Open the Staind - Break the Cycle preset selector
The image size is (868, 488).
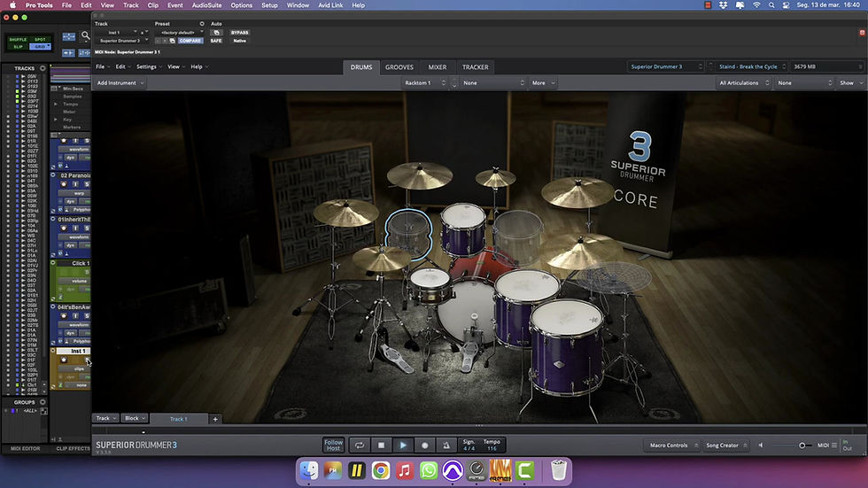point(751,67)
